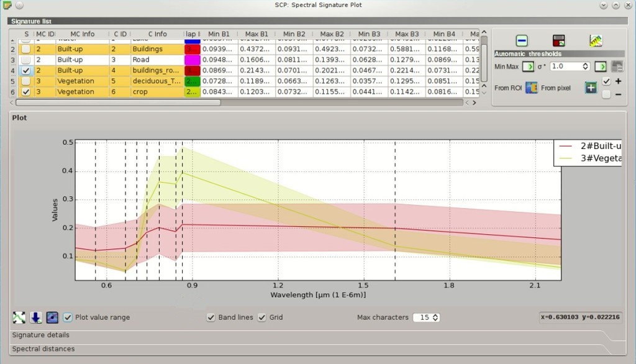The width and height of the screenshot is (636, 364).
Task: Sort by the MC Info column header
Action: pyautogui.click(x=82, y=34)
